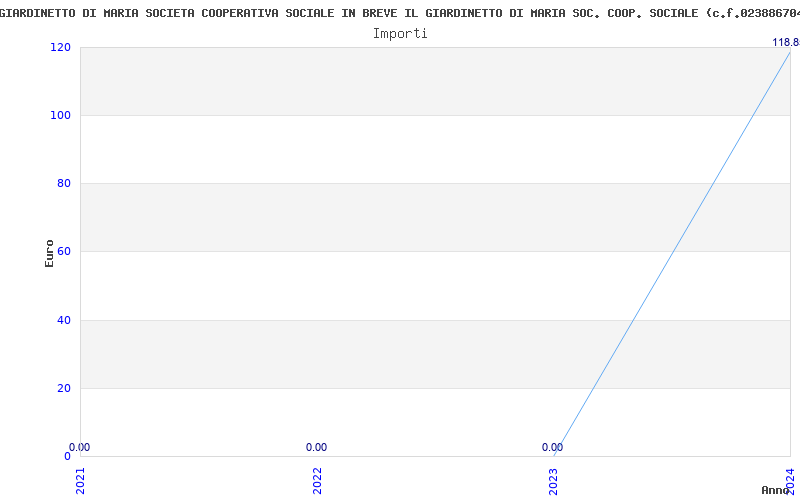Click the 'Anno' x-axis title

click(x=776, y=490)
